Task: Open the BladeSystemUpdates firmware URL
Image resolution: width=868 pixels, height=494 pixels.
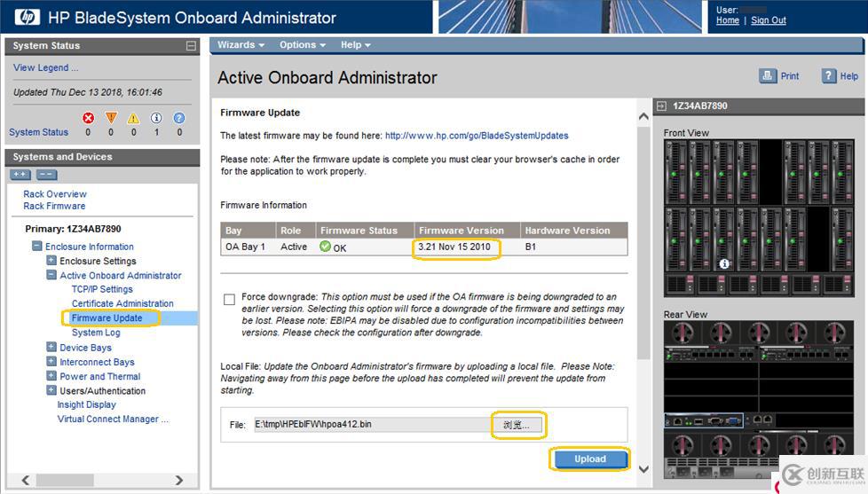Action: coord(477,136)
